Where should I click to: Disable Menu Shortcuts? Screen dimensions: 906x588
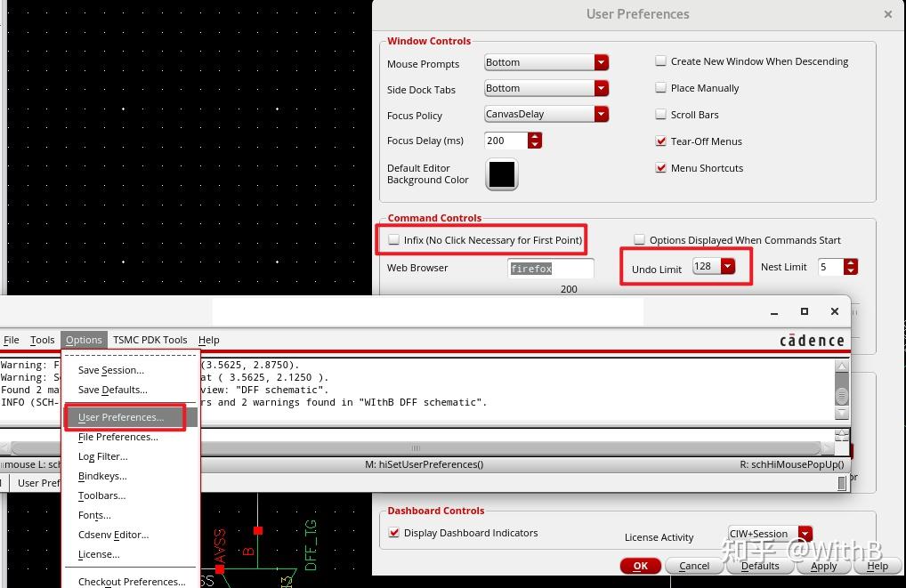[661, 167]
